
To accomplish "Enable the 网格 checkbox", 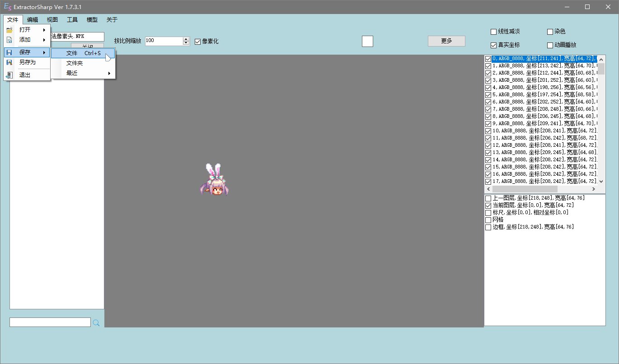I will pos(488,220).
